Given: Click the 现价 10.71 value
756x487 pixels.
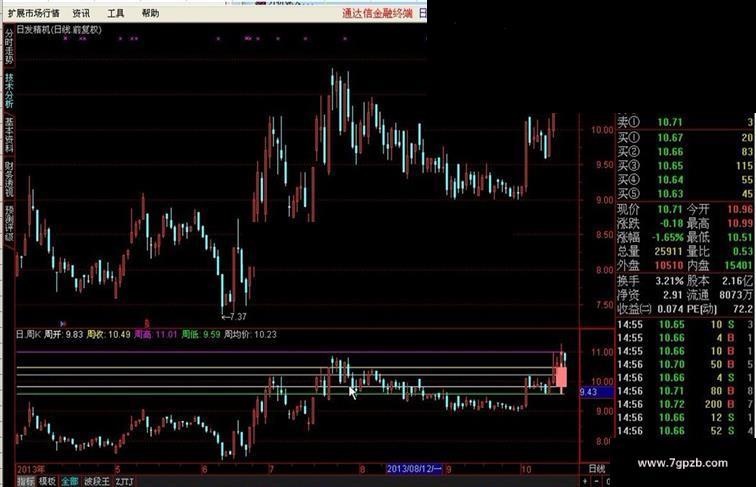Looking at the screenshot, I should tap(670, 209).
